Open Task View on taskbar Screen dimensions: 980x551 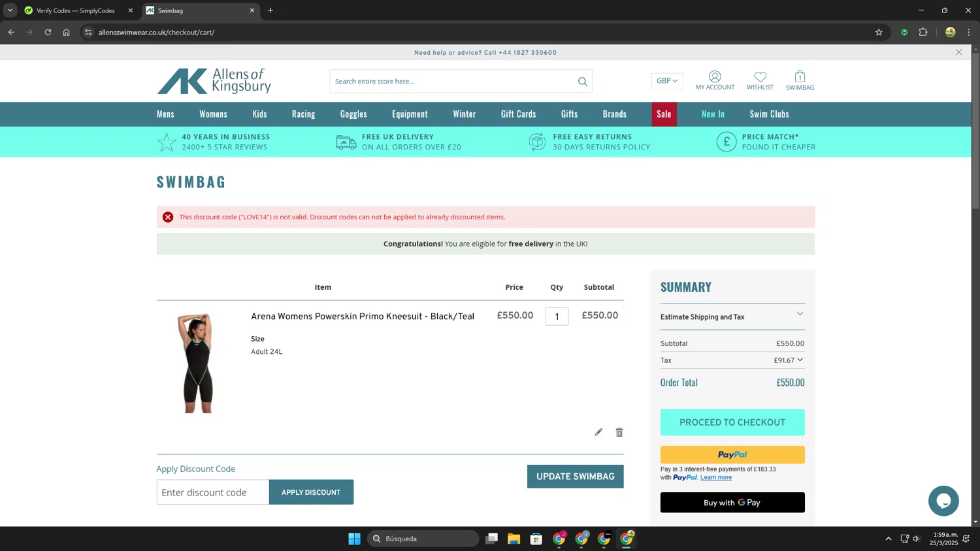point(491,539)
